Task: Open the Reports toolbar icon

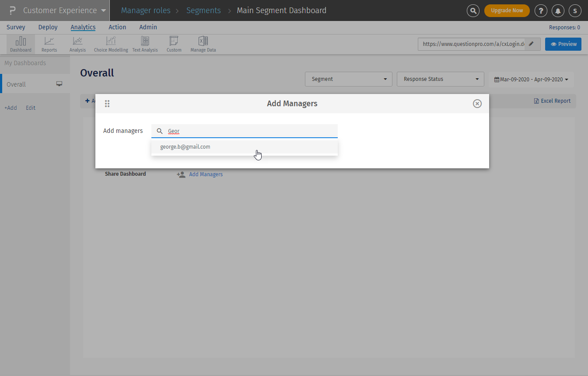Action: [49, 44]
